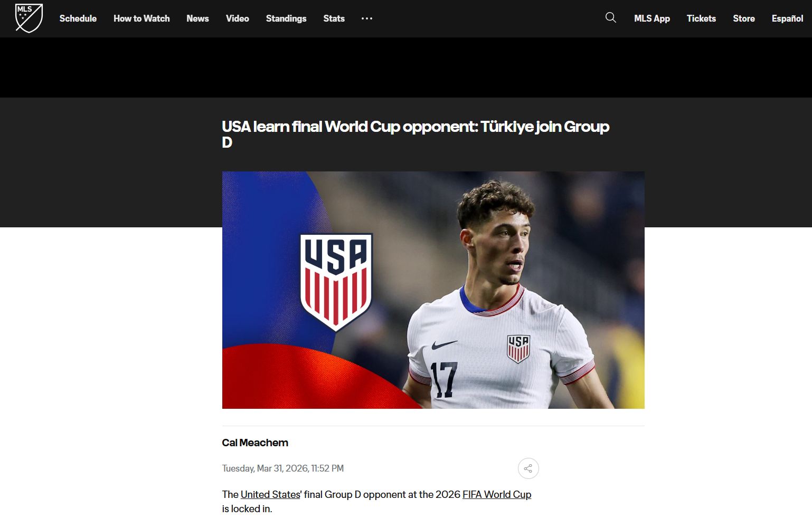Open the News section
The image size is (812, 528).
(197, 18)
